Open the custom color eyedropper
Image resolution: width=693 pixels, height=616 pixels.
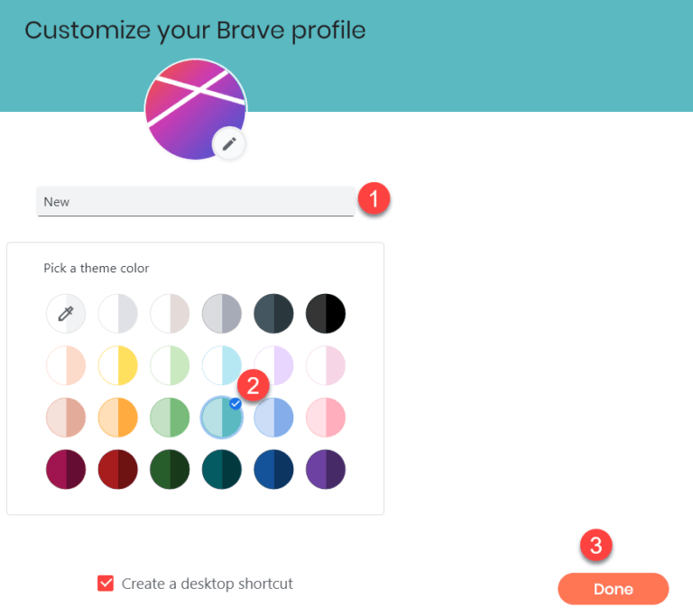(x=66, y=314)
